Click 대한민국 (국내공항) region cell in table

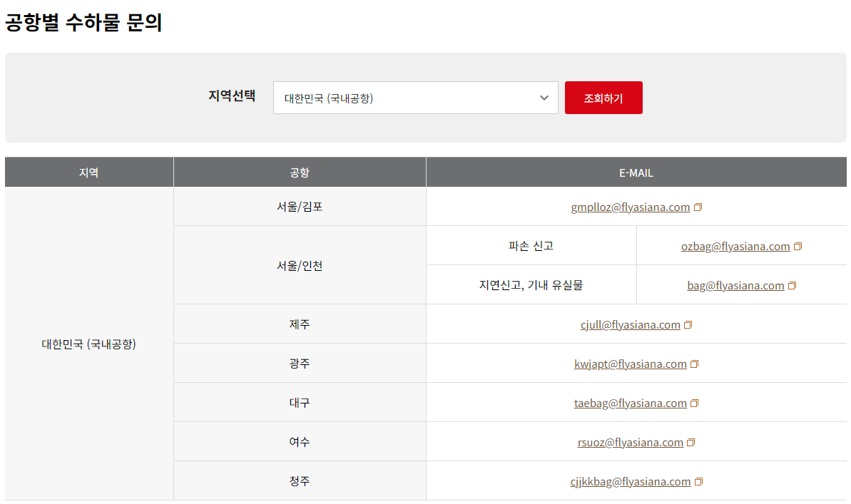(89, 344)
